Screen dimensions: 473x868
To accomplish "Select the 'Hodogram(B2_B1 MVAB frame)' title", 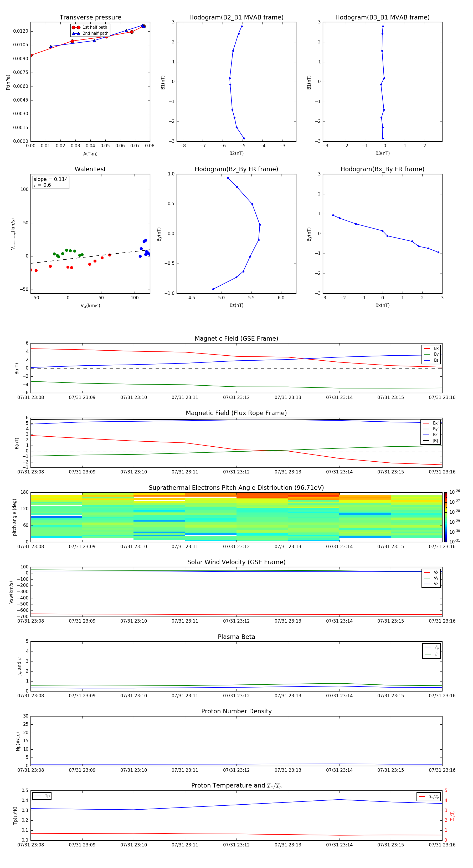I will [236, 18].
